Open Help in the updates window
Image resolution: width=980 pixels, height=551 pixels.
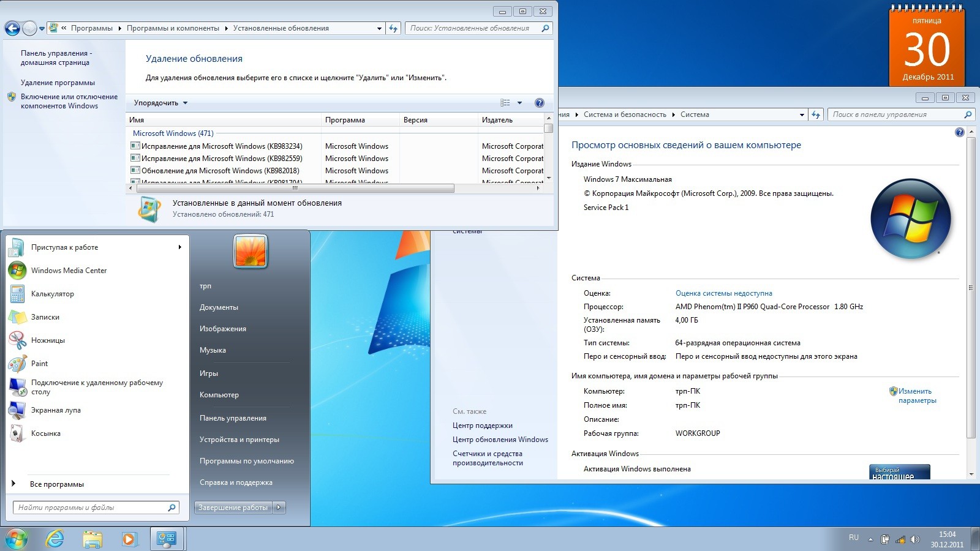pyautogui.click(x=539, y=103)
